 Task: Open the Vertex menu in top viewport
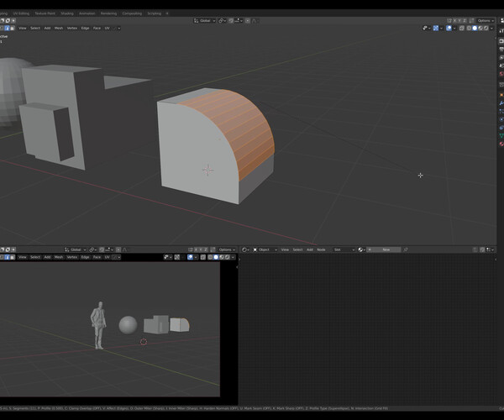(x=72, y=28)
